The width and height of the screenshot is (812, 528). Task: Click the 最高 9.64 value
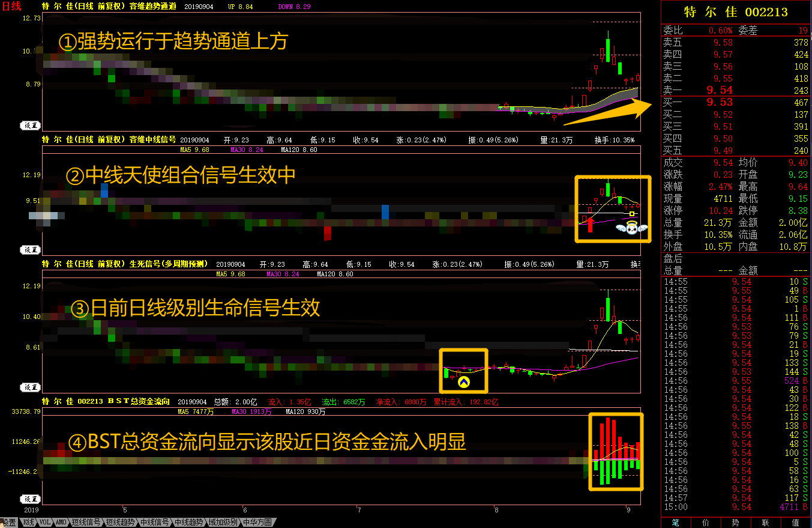pyautogui.click(x=799, y=186)
